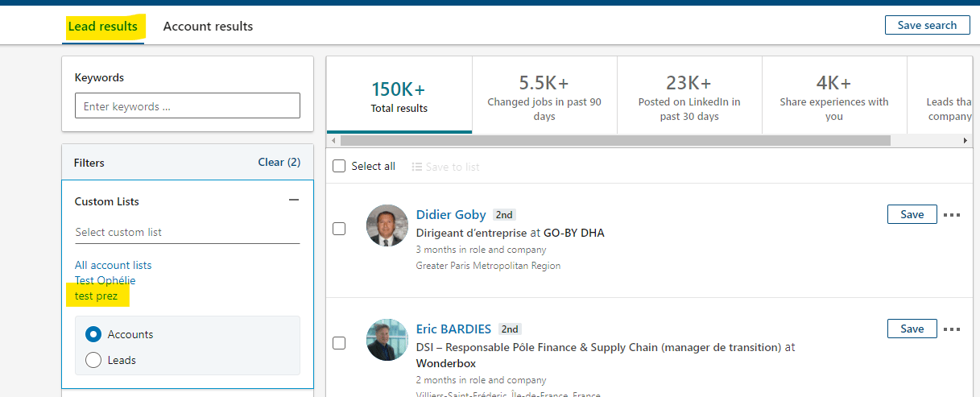Show leads who posted on LinkedIn recently
Viewport: 980px width, 397px height.
click(x=689, y=94)
